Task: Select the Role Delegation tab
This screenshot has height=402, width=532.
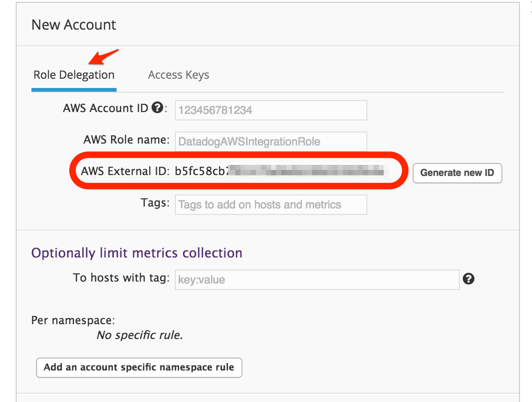Action: coord(74,75)
